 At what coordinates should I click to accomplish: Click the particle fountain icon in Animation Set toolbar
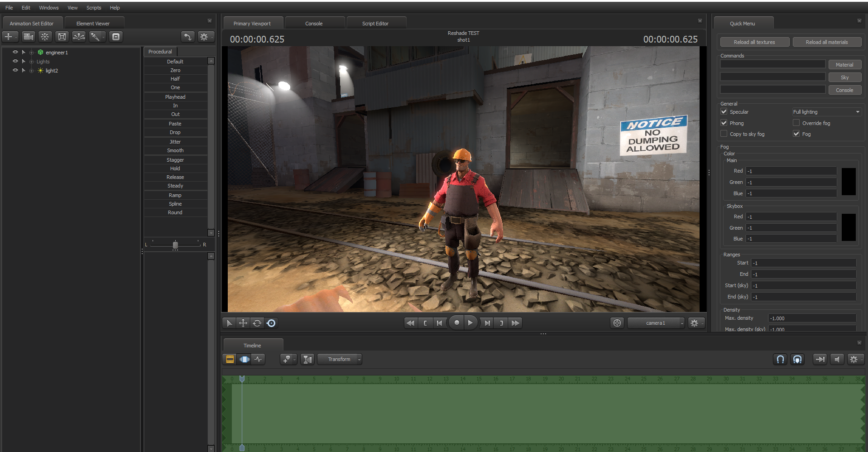pos(79,37)
